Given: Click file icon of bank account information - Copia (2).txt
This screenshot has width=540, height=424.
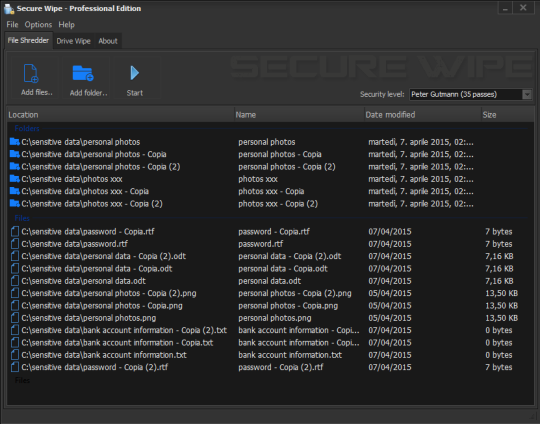Looking at the screenshot, I should (x=15, y=330).
